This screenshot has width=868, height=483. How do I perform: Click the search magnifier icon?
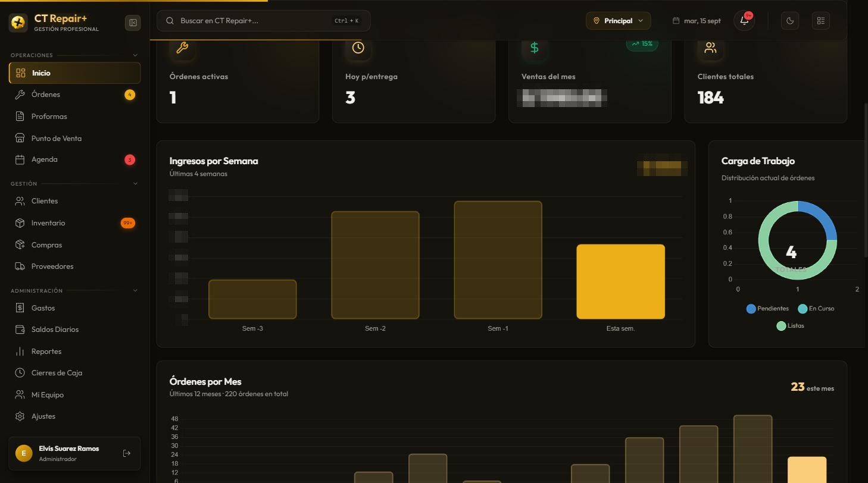pyautogui.click(x=170, y=21)
